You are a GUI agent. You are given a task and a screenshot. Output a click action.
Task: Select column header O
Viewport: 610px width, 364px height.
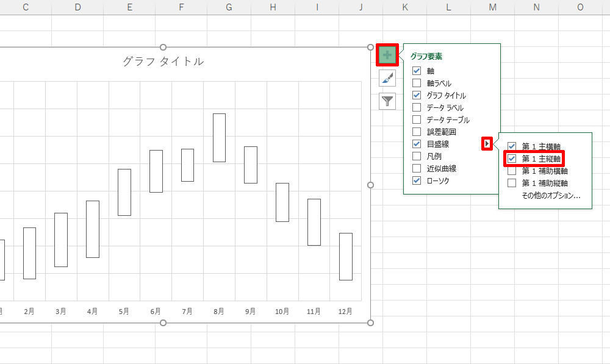[x=581, y=7]
